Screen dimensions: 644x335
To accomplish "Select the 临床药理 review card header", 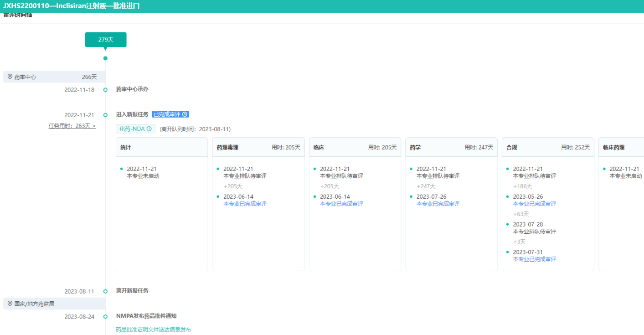I will pyautogui.click(x=621, y=148).
